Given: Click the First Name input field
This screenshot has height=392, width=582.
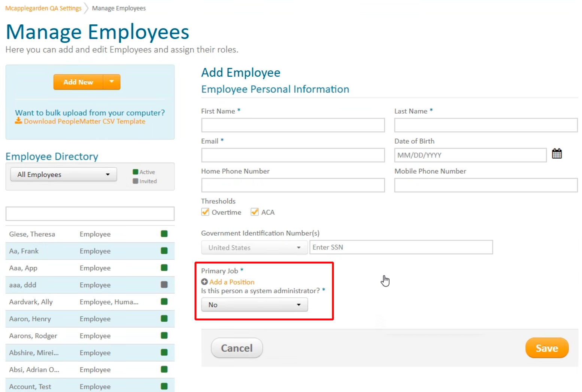Looking at the screenshot, I should click(292, 125).
